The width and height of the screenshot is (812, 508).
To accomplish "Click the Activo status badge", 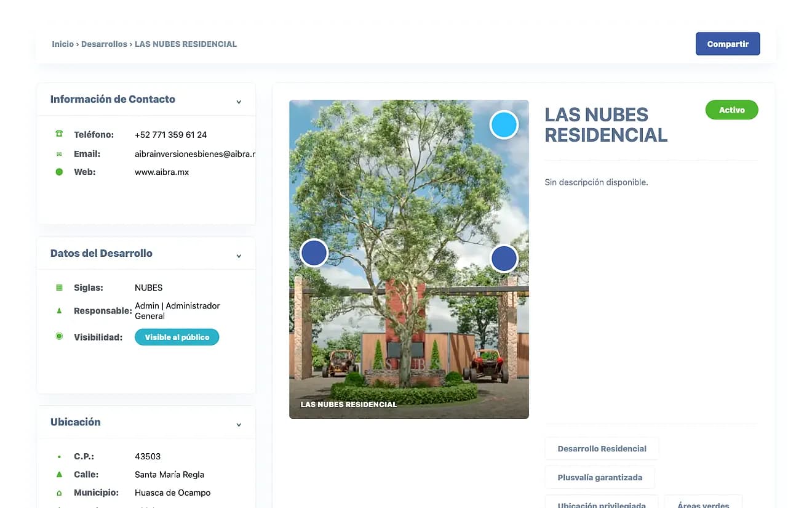I will pyautogui.click(x=731, y=110).
